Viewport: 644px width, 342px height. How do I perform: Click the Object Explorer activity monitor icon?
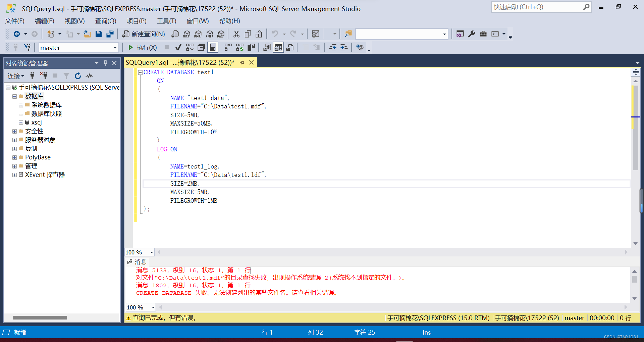click(x=89, y=76)
